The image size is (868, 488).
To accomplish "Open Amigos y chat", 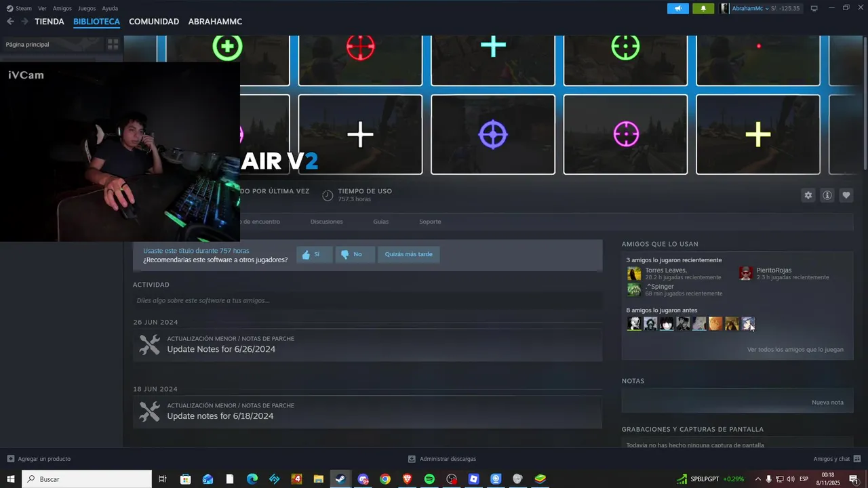I will click(837, 459).
